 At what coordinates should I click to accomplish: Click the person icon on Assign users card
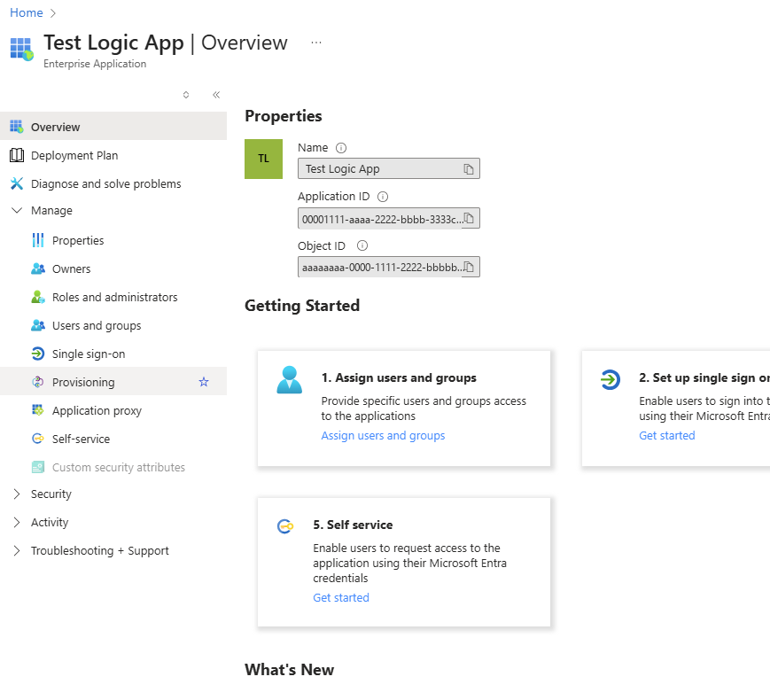[289, 380]
